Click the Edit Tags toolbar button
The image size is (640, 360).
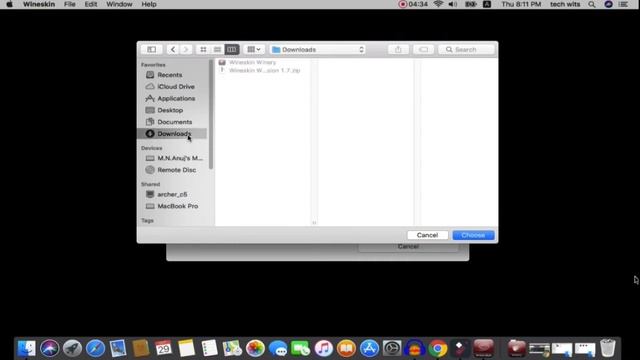(x=423, y=49)
